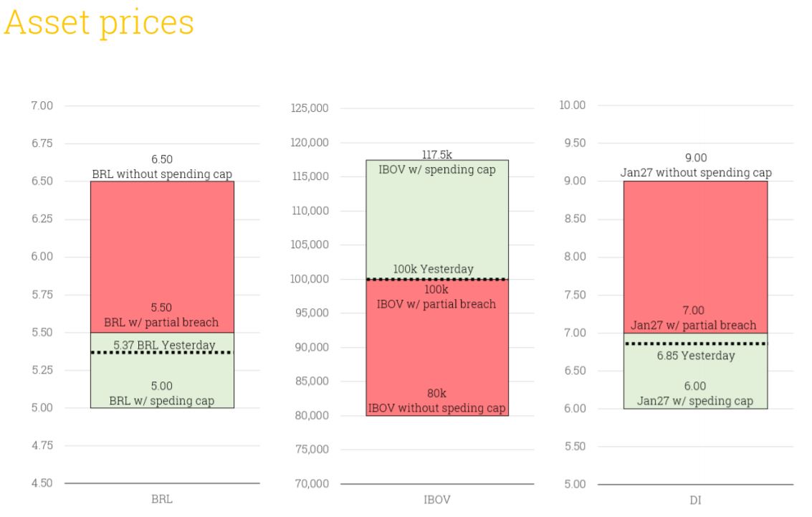Click the IBOV x-axis category label
This screenshot has height=517, width=812.
pyautogui.click(x=436, y=499)
